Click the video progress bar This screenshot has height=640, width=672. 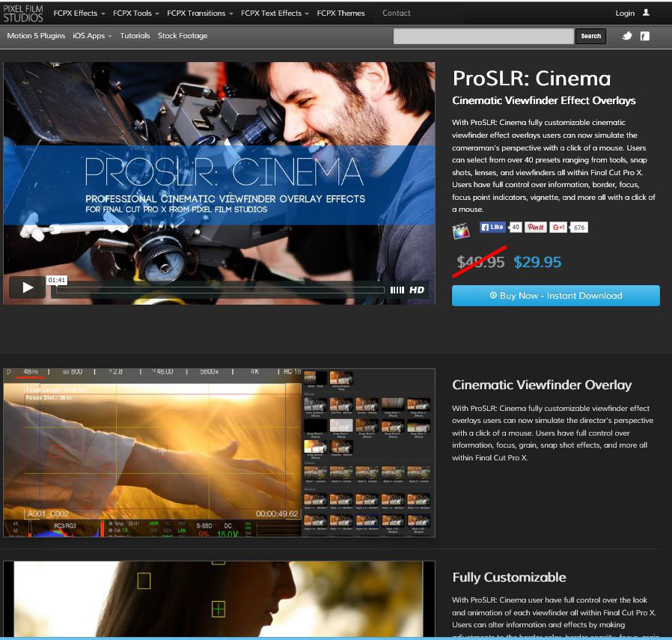click(217, 290)
